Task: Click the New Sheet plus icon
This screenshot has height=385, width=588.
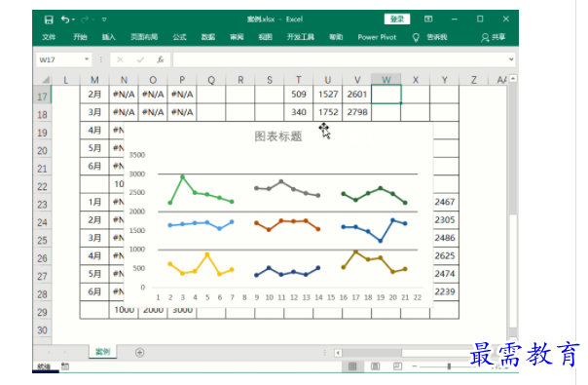Action: 139,352
